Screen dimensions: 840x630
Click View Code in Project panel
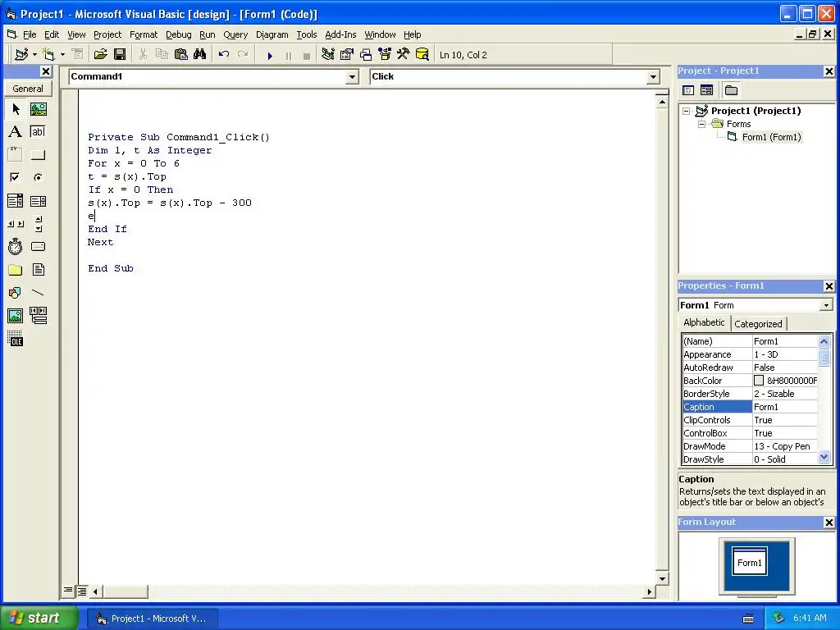688,90
